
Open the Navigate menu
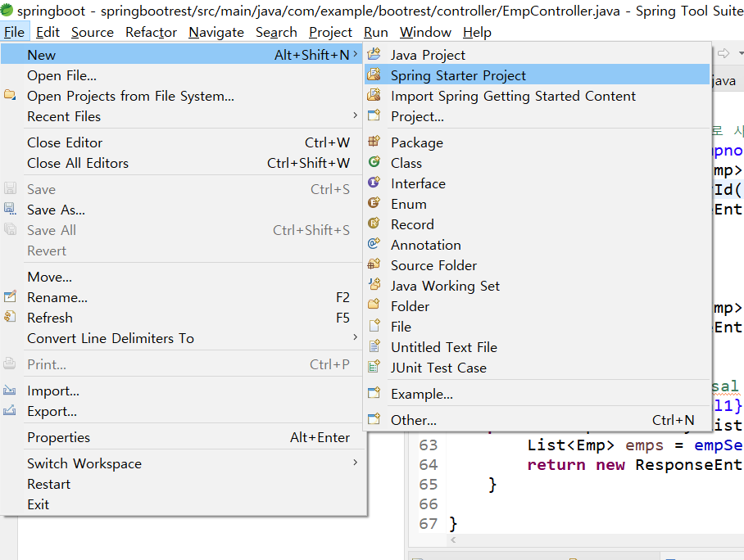click(216, 32)
